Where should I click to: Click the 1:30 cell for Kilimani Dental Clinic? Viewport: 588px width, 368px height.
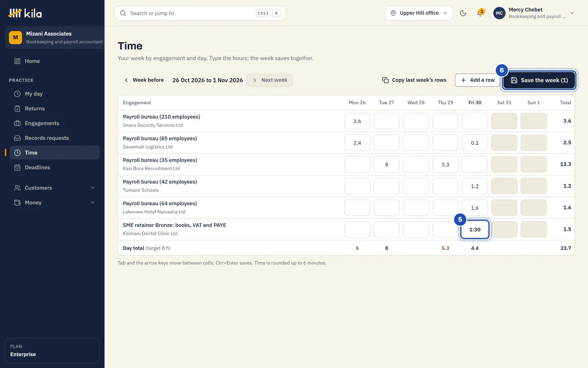click(x=475, y=229)
